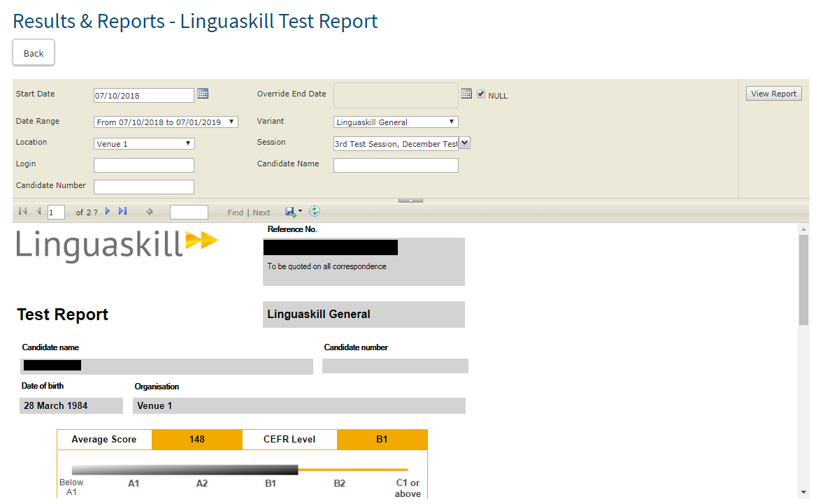Click the CEFR Level value B1
This screenshot has width=818, height=504.
(382, 439)
